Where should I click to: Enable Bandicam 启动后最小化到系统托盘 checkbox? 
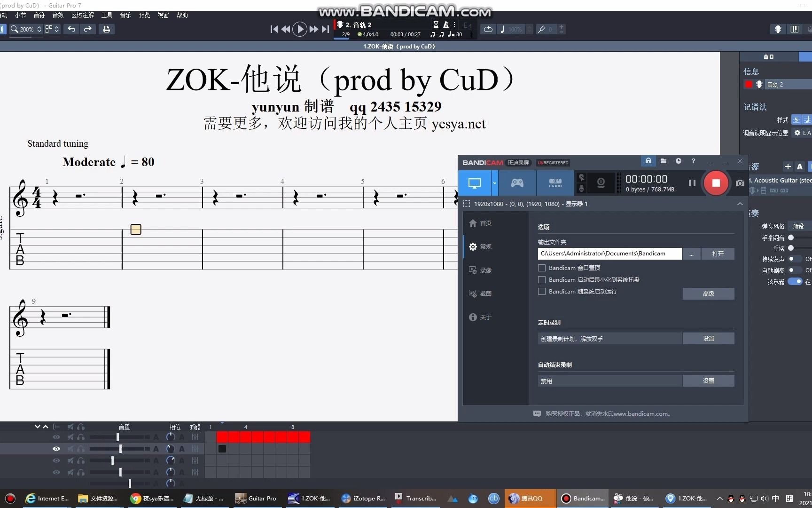point(542,279)
